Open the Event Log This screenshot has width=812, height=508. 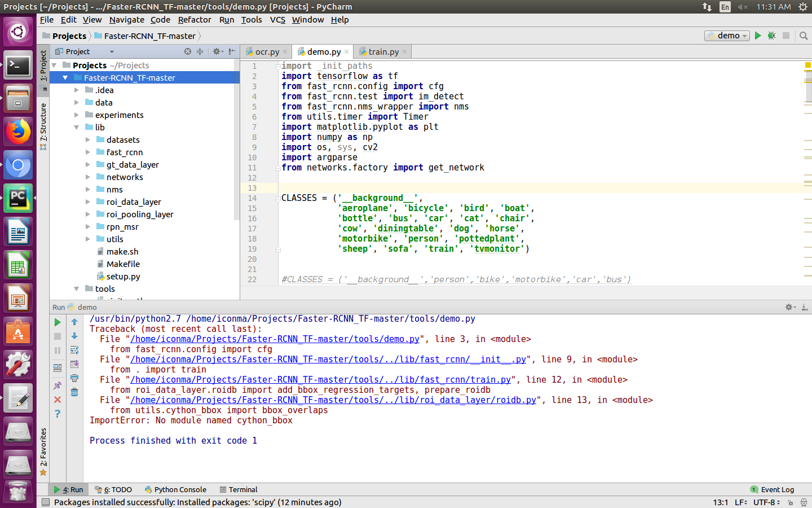[772, 489]
